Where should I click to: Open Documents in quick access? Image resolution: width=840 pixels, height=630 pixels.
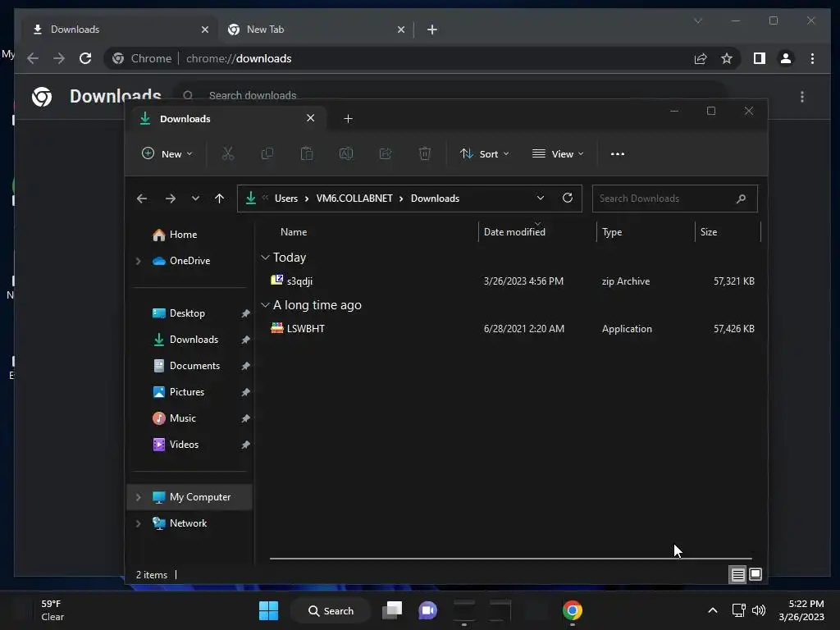tap(194, 366)
